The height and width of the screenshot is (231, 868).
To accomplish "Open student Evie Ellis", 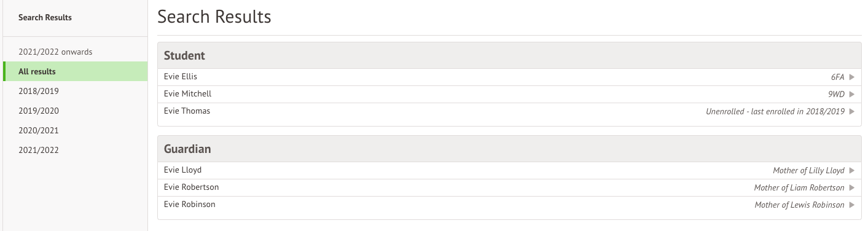I will click(509, 77).
